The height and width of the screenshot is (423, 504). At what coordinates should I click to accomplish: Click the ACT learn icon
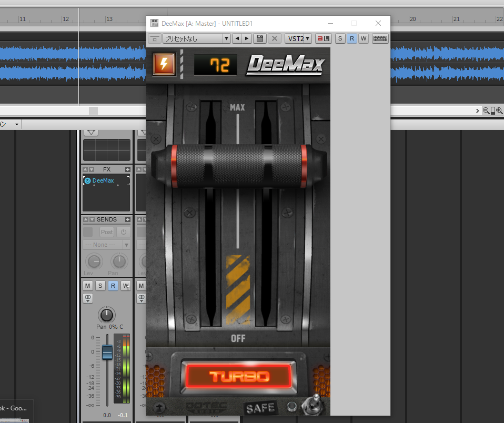324,39
